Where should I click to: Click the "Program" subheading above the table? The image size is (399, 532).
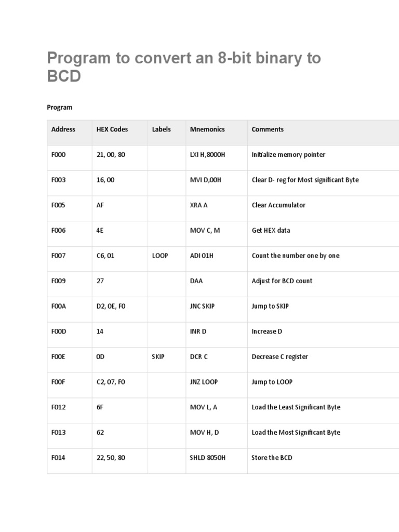[60, 108]
